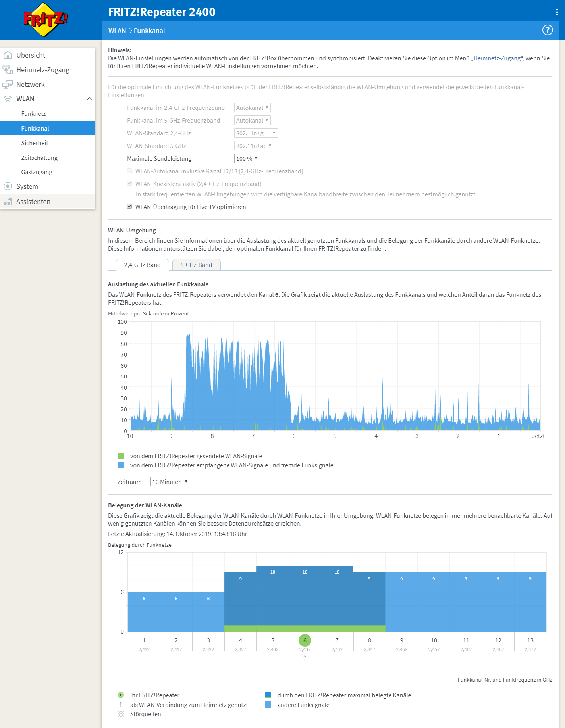This screenshot has width=565, height=728.
Task: Click the Heimnetz-Zugang sidebar icon
Action: click(8, 70)
